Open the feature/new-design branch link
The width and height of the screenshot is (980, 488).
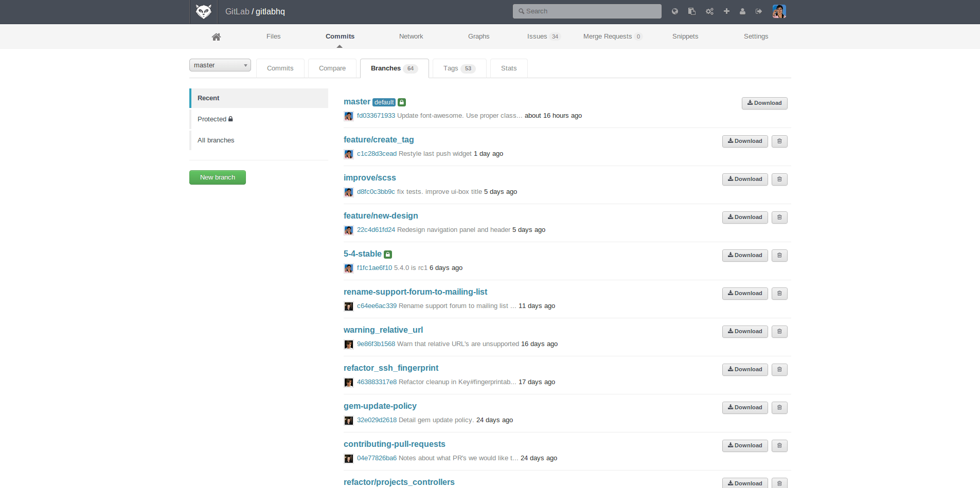tap(381, 215)
